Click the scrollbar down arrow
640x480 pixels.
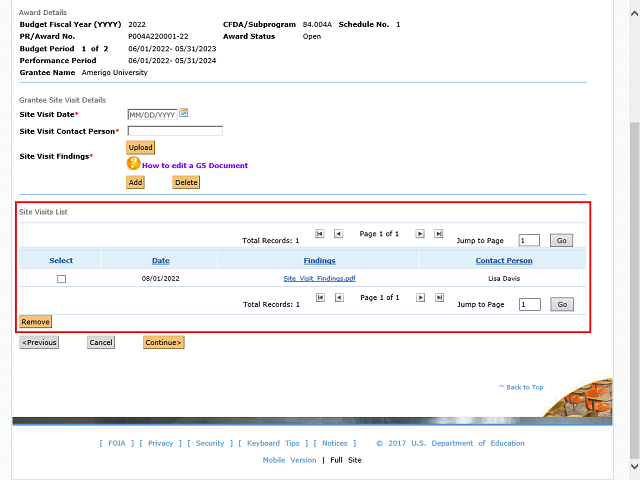tap(634, 466)
